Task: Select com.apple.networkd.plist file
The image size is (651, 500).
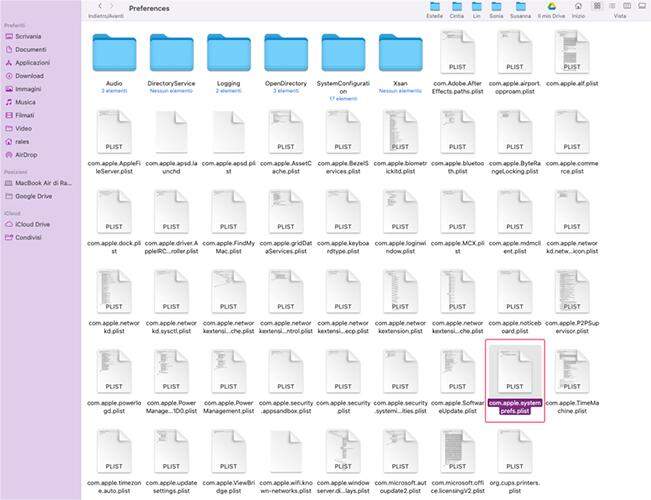Action: [114, 292]
